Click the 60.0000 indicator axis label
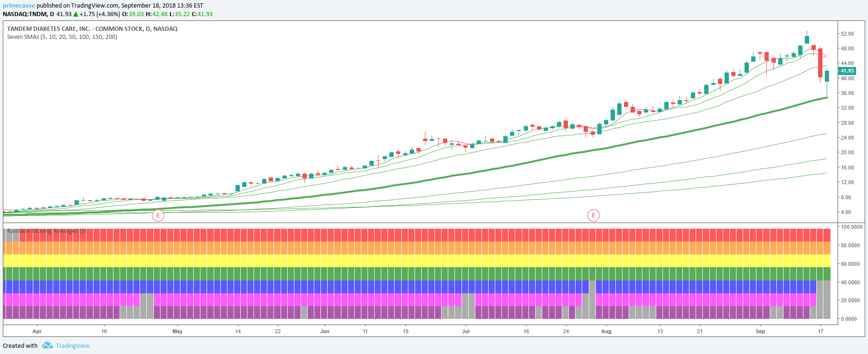This screenshot has height=354, width=868. click(850, 264)
